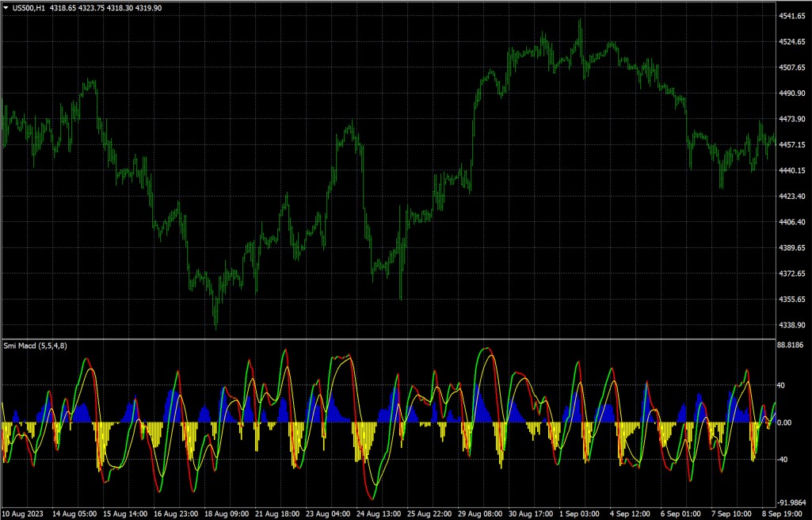Click the 4423.40 price axis label

[792, 197]
